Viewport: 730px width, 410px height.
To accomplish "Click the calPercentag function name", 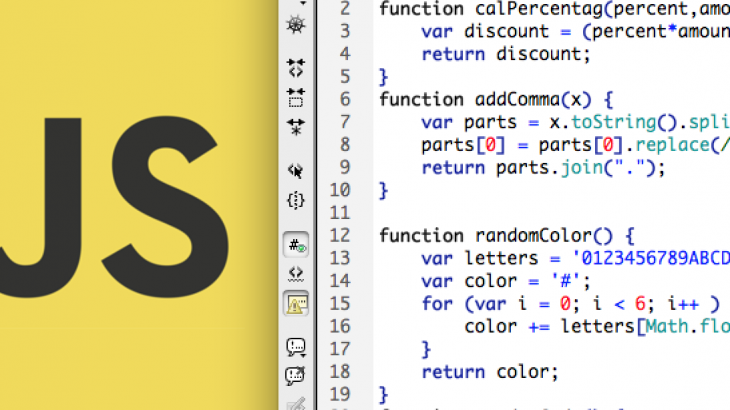I will (x=539, y=9).
